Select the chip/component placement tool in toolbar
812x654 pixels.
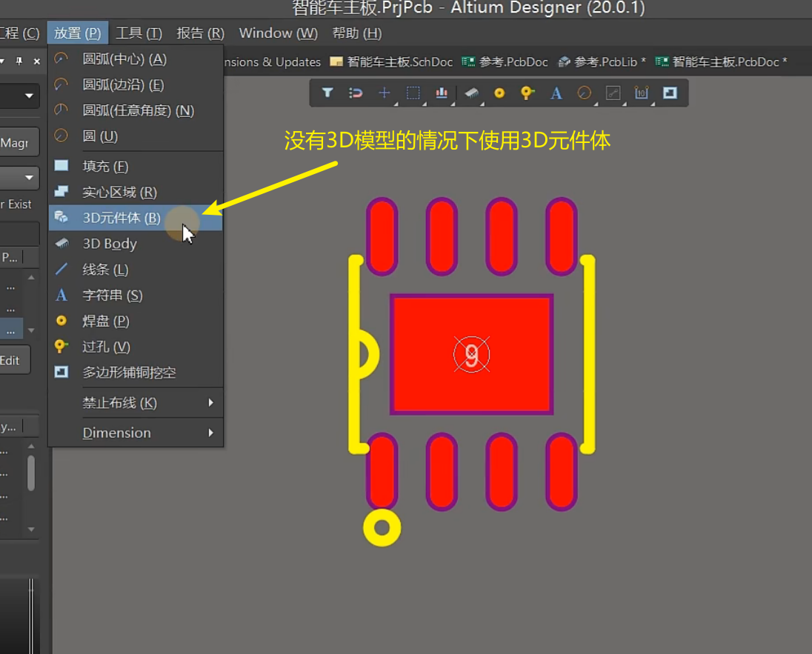(x=470, y=93)
